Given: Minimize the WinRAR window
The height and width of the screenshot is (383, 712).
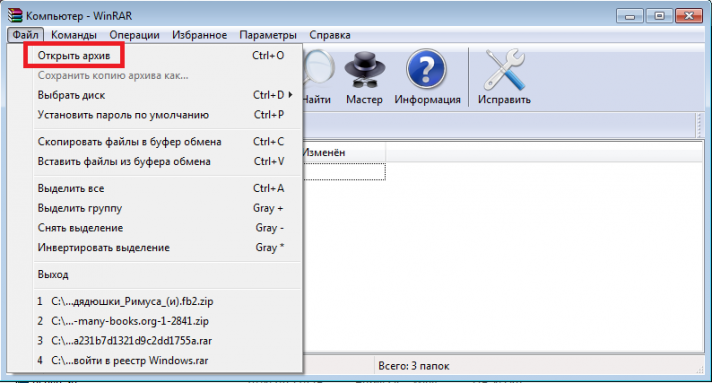Looking at the screenshot, I should pos(630,16).
